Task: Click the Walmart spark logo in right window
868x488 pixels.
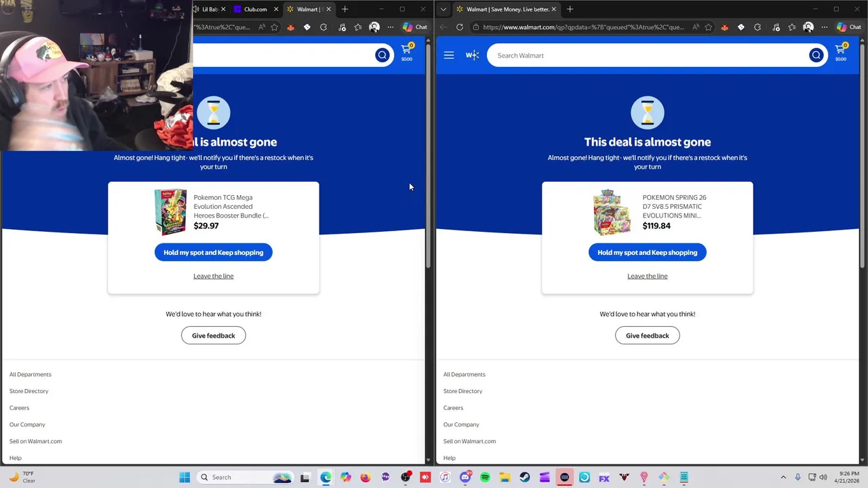Action: click(473, 56)
